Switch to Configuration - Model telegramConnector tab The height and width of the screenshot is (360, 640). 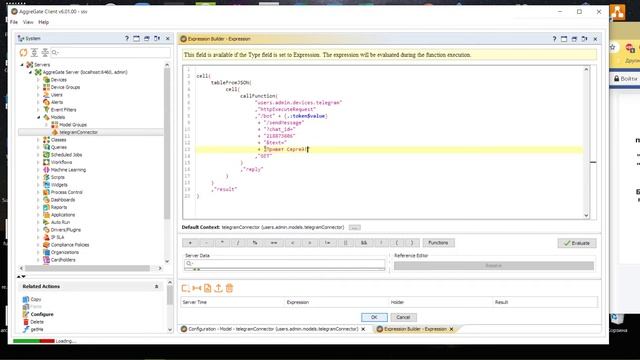pyautogui.click(x=273, y=329)
